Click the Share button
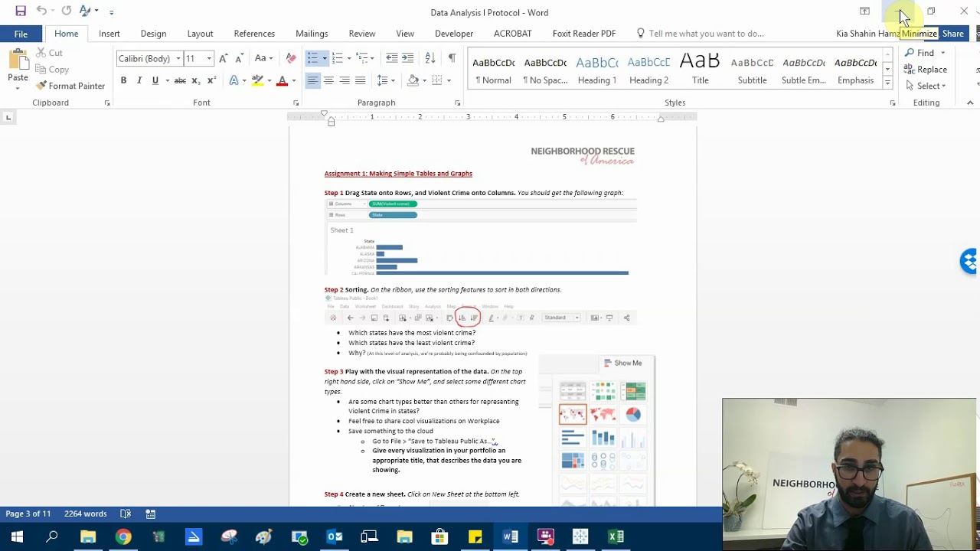Viewport: 980px width, 551px height. (x=953, y=34)
